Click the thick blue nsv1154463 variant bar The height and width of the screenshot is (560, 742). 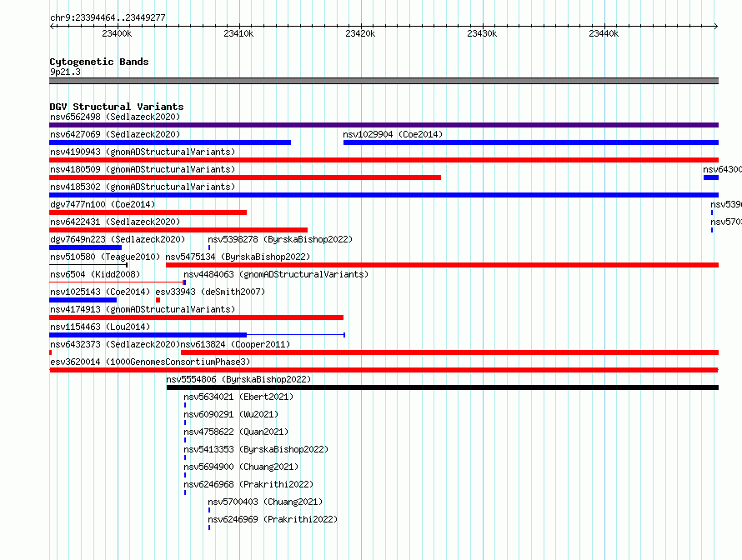click(x=148, y=335)
